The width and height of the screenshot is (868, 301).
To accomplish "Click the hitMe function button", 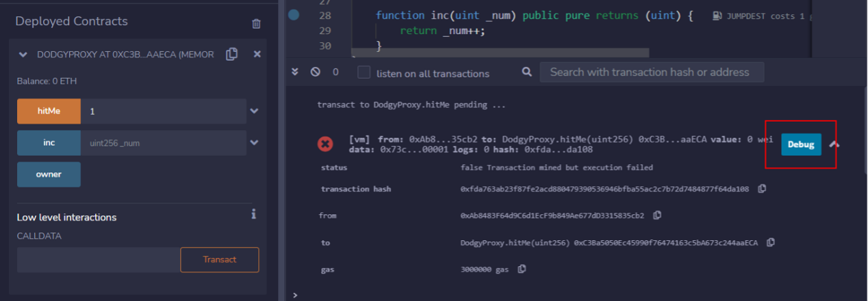I will 49,111.
